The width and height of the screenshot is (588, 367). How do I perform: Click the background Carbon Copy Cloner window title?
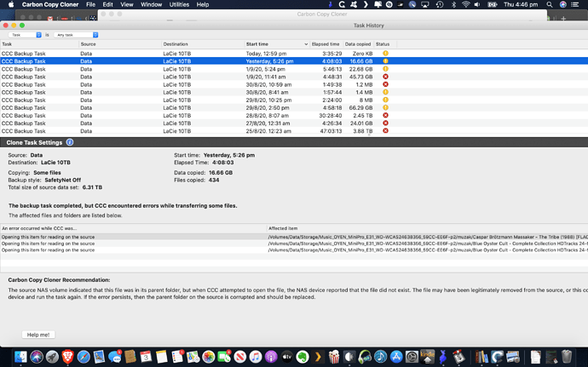click(x=322, y=14)
